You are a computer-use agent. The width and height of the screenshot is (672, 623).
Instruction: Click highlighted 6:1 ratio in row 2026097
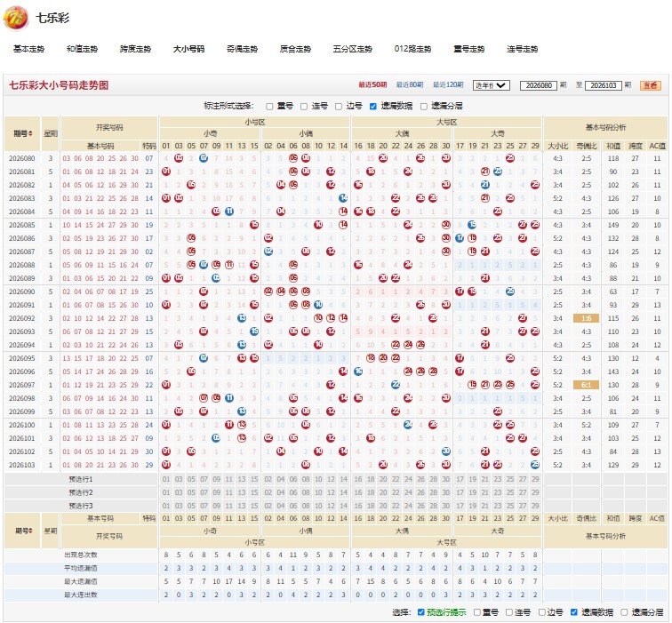point(587,385)
